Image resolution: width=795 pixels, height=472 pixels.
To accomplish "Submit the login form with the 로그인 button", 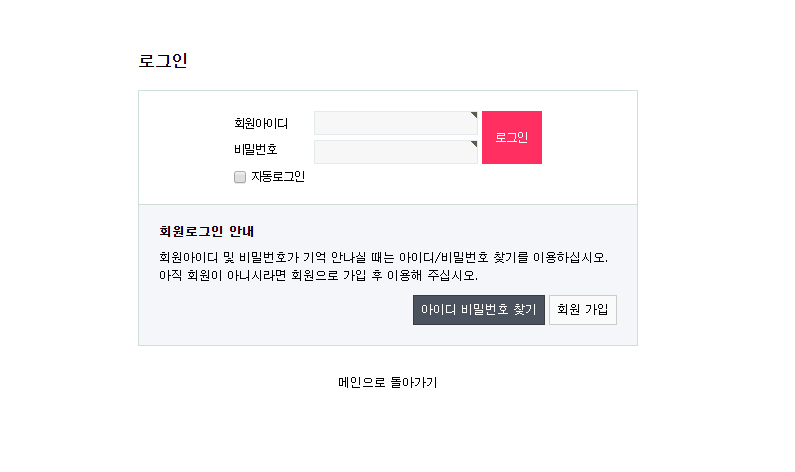I will [x=512, y=137].
